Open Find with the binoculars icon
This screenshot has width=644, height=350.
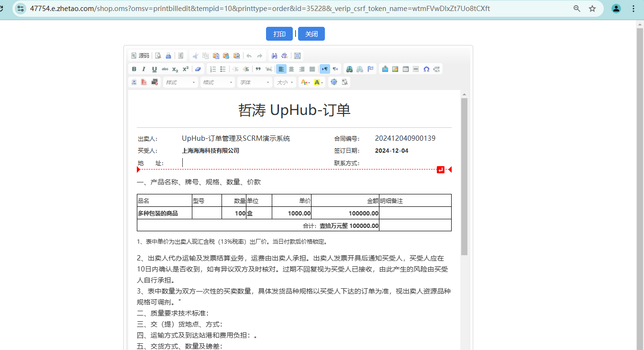coord(274,56)
